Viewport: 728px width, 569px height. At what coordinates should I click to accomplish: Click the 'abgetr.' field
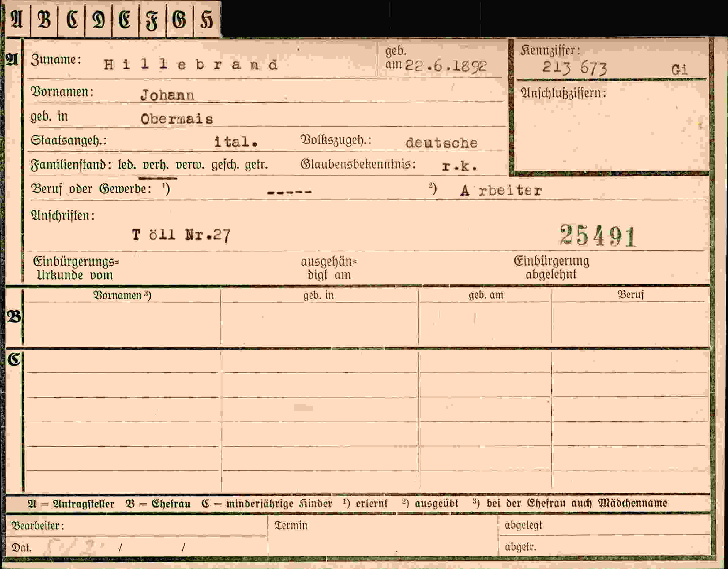click(604, 546)
